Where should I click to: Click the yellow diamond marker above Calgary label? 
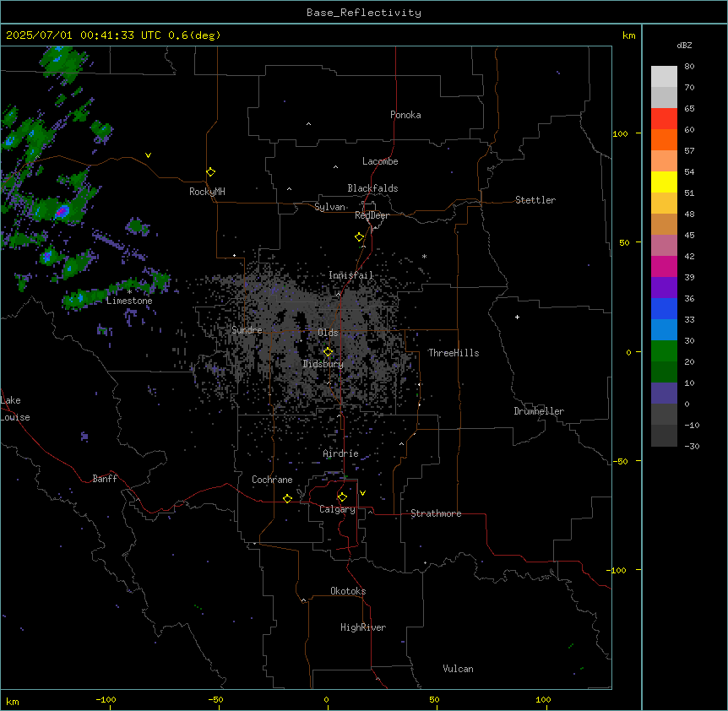(342, 497)
